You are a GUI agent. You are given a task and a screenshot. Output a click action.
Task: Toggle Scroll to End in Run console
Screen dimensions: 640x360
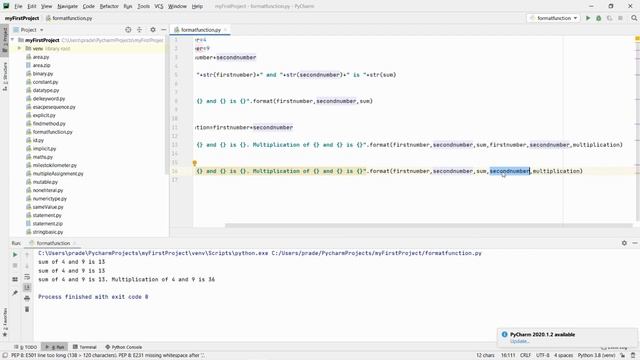[x=27, y=287]
